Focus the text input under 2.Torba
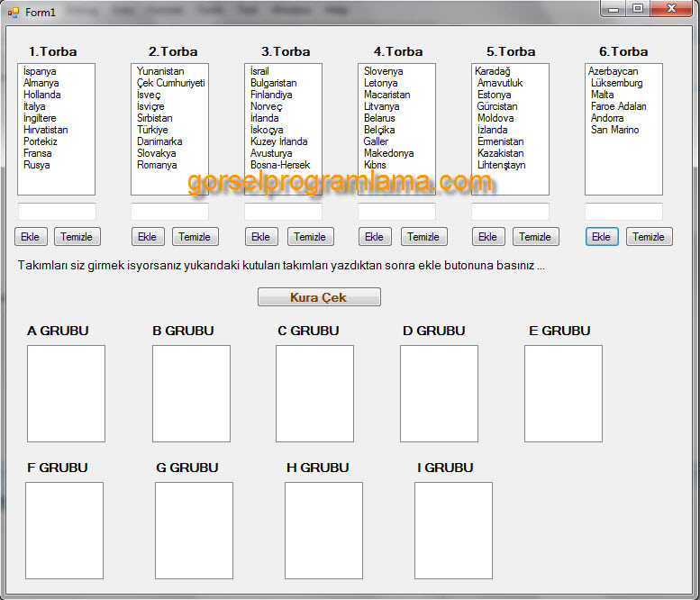 click(x=169, y=212)
